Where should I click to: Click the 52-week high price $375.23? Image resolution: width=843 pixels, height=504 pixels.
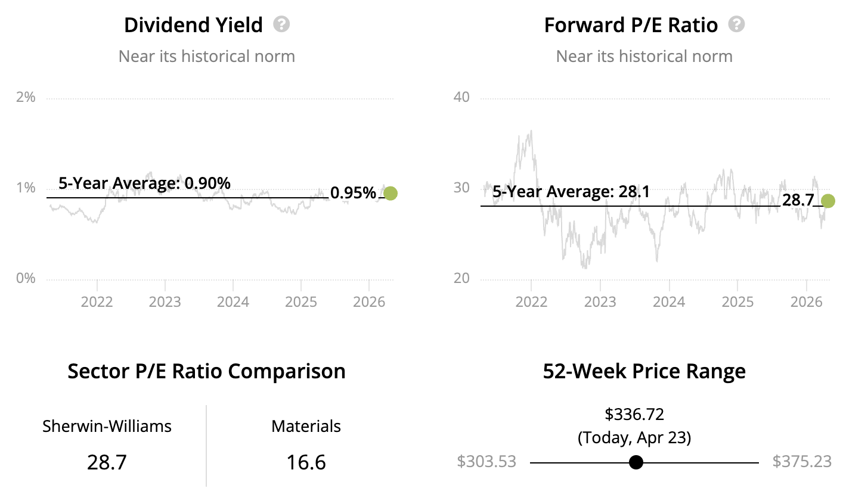[x=802, y=462]
